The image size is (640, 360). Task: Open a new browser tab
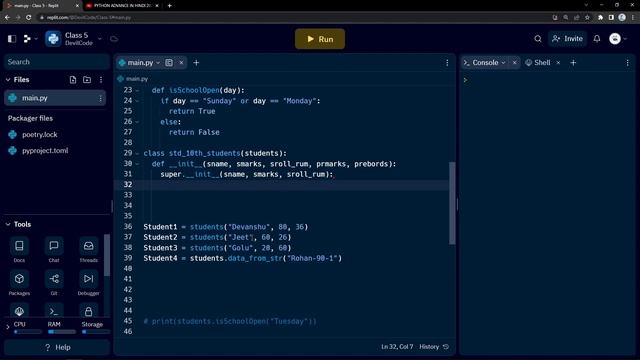click(x=169, y=6)
